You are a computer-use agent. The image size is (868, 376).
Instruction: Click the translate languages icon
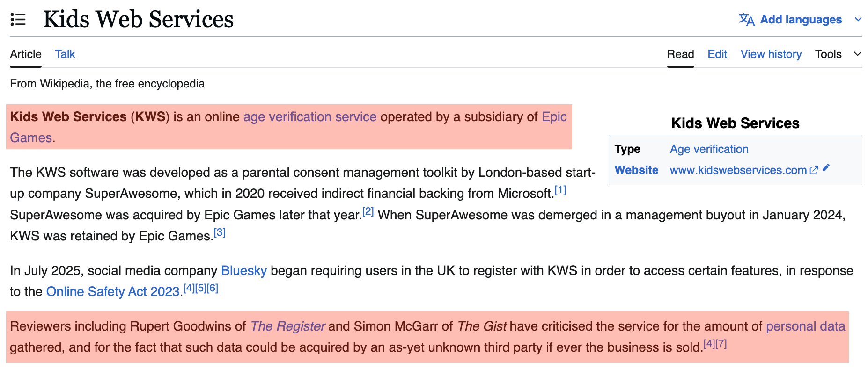tap(746, 20)
